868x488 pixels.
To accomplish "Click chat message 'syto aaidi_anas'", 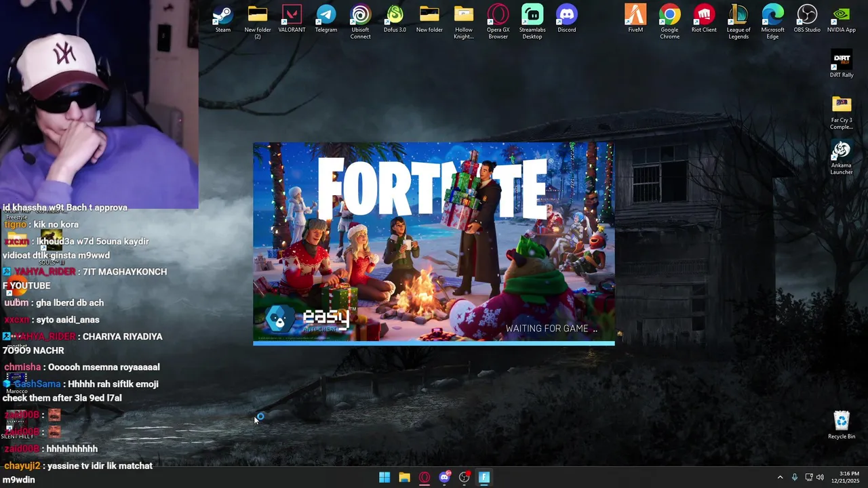I will (68, 320).
